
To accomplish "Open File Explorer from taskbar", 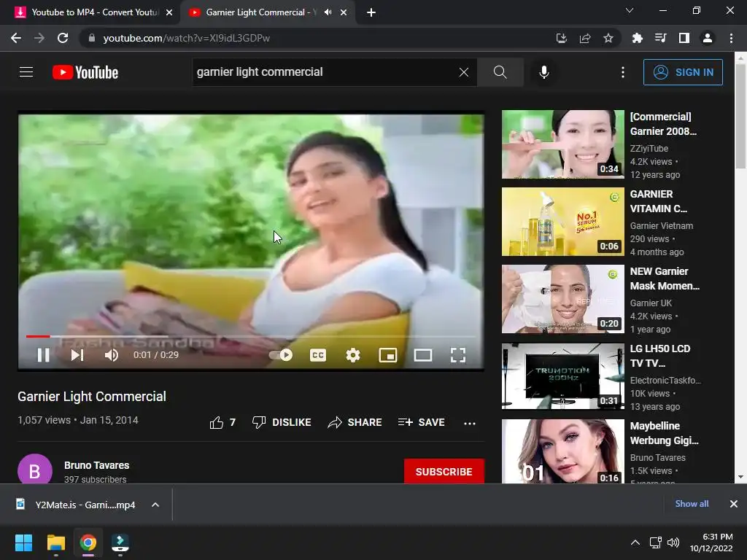I will 55,542.
